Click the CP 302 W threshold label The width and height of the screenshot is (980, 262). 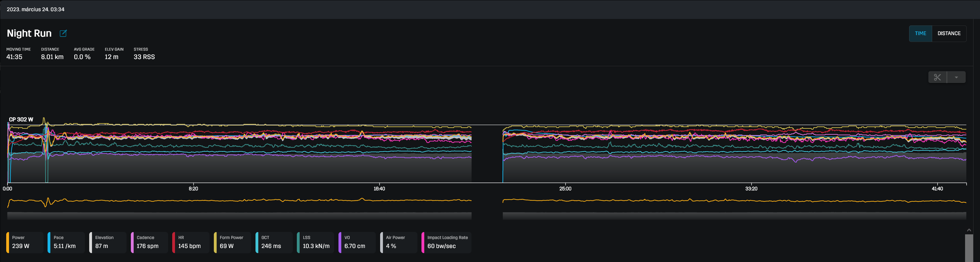(21, 119)
